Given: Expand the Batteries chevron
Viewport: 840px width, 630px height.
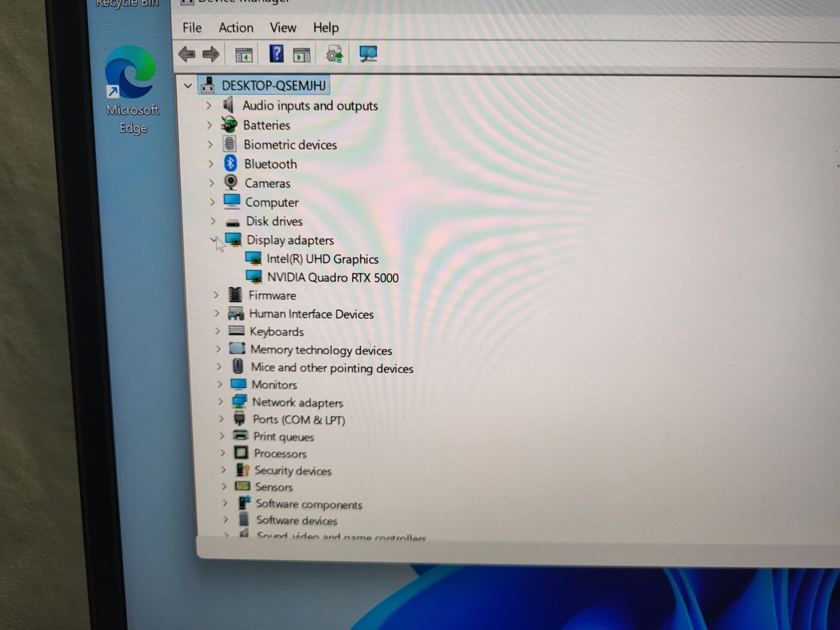Looking at the screenshot, I should (209, 125).
